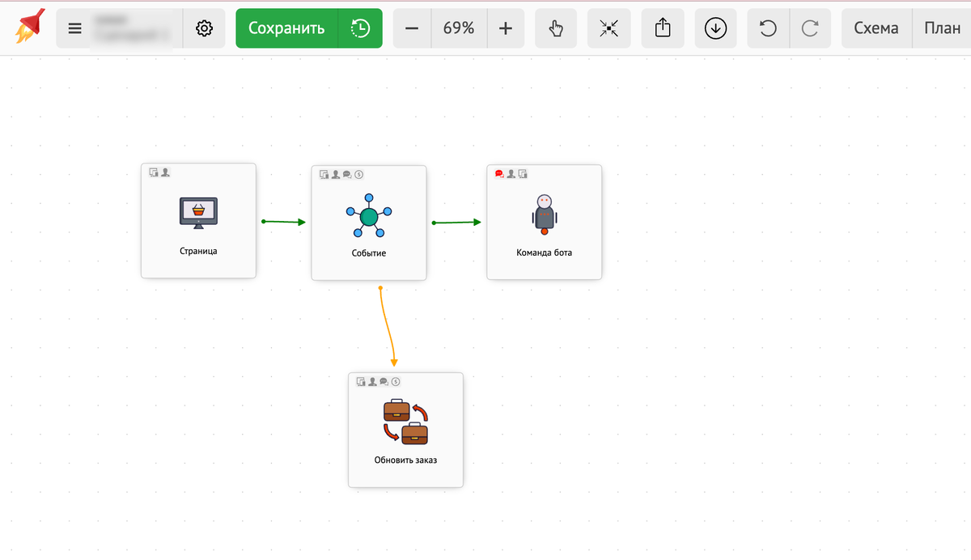This screenshot has height=560, width=971.
Task: Select green arrow from Событие to Команда бота
Action: tap(457, 222)
